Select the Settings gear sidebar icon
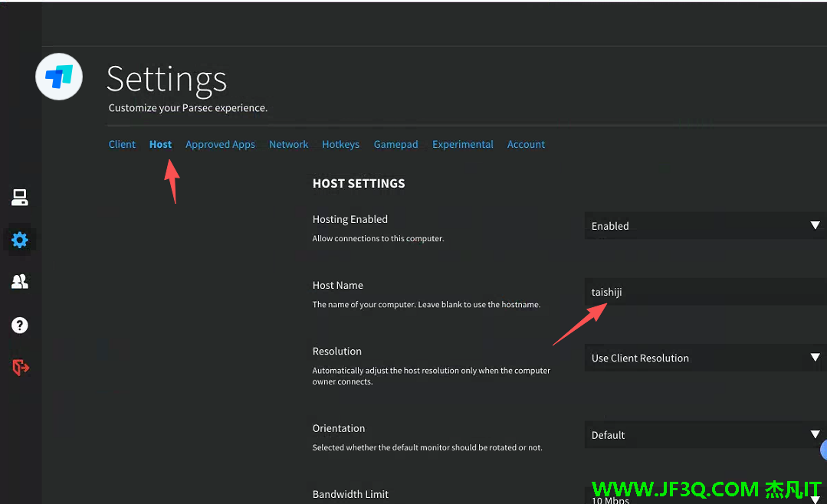Image resolution: width=827 pixels, height=504 pixels. point(20,240)
